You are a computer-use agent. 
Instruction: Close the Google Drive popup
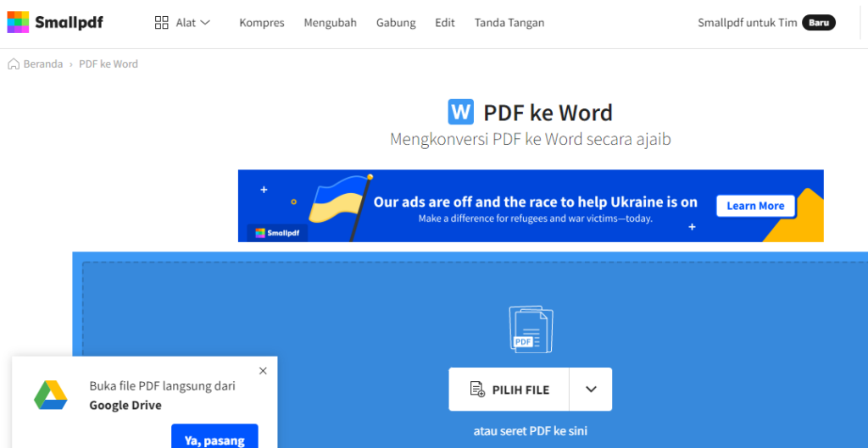(x=263, y=371)
